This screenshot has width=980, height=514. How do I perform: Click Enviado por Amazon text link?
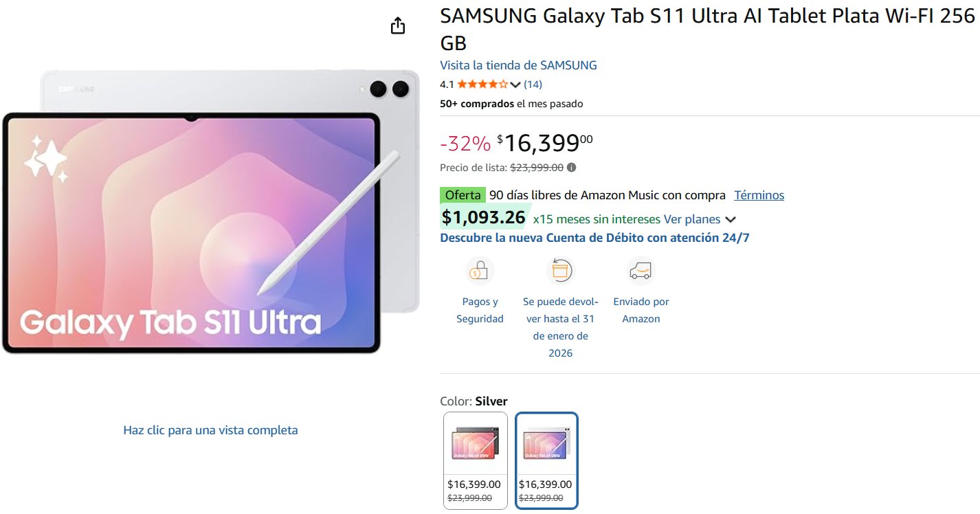tap(641, 310)
